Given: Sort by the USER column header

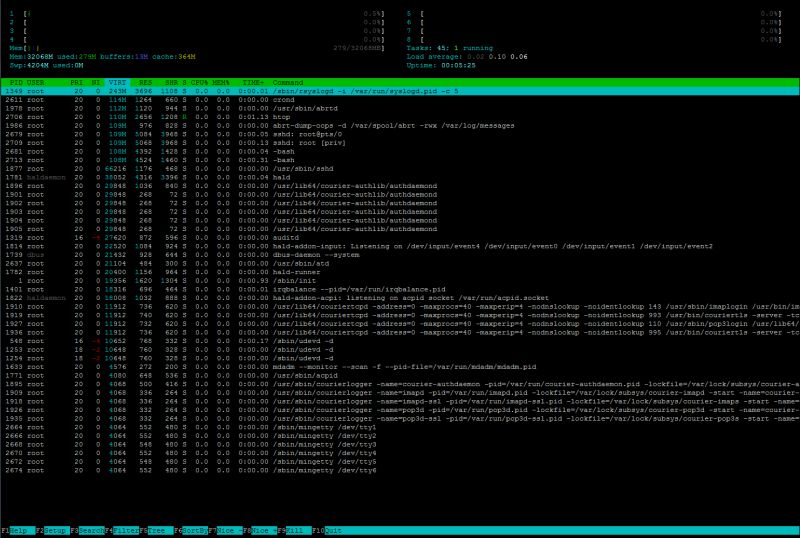Looking at the screenshot, I should click(35, 82).
